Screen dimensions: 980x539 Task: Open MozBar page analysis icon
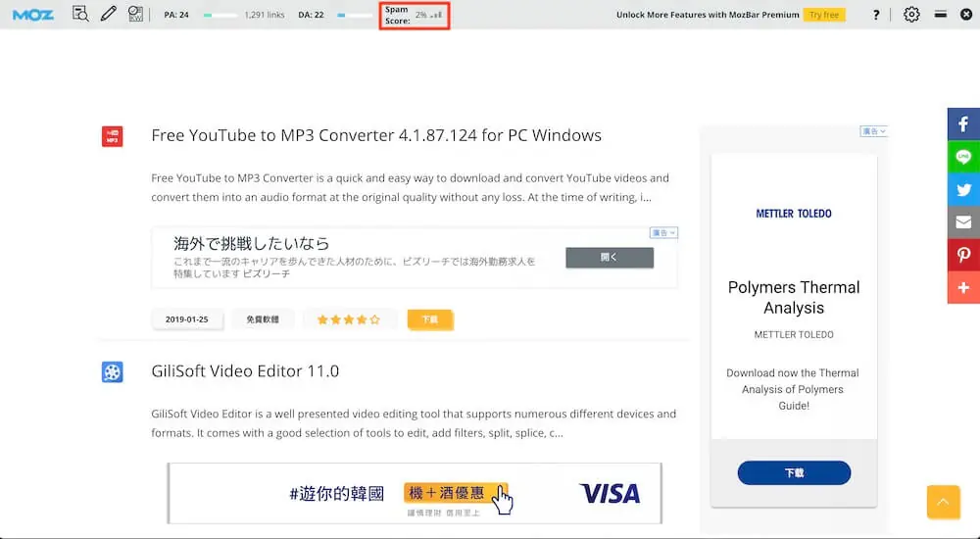[x=80, y=14]
